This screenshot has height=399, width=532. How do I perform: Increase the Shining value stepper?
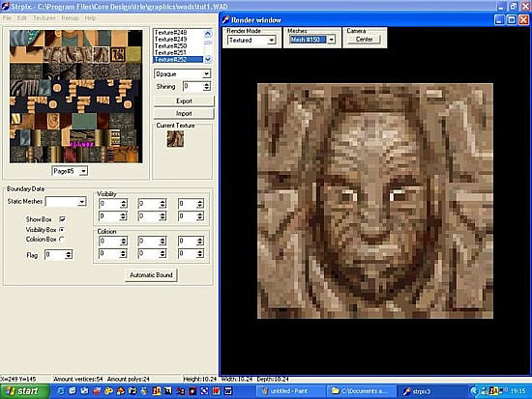207,84
